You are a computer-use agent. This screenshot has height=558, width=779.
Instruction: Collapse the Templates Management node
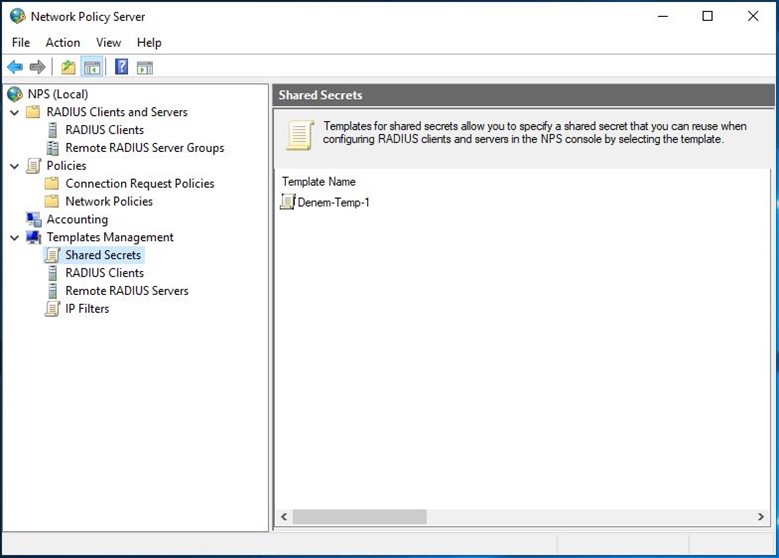[x=15, y=238]
